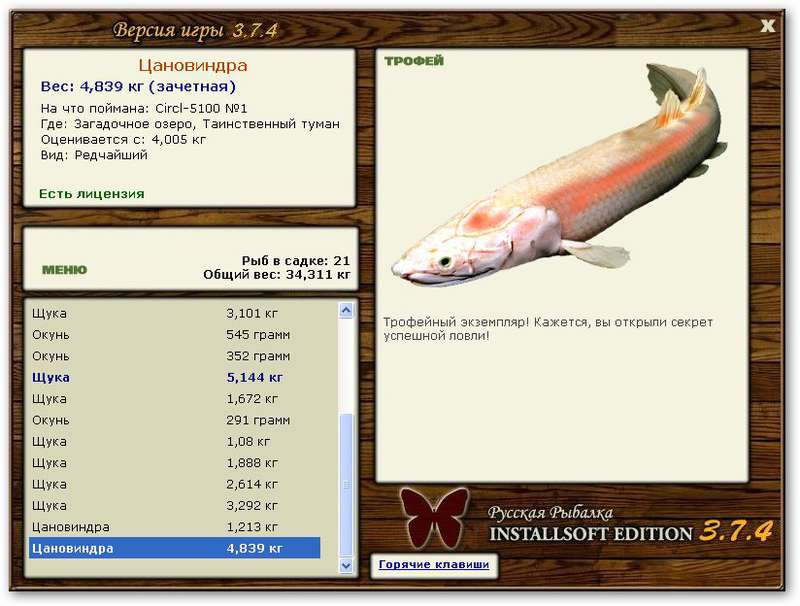Click the butterfly logo icon
The height and width of the screenshot is (606, 800).
pyautogui.click(x=435, y=517)
